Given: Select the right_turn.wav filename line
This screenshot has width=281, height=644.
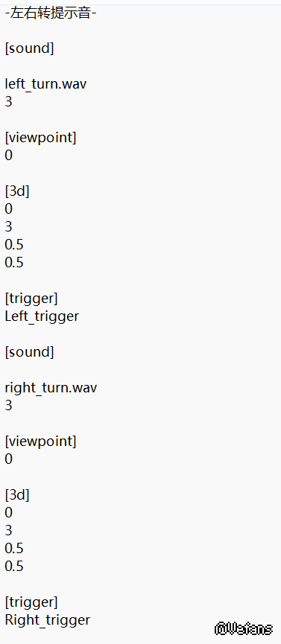Looking at the screenshot, I should [x=51, y=388].
